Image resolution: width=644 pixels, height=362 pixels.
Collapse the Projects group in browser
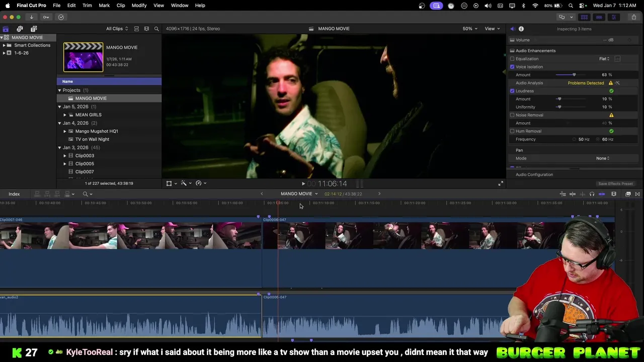point(59,90)
